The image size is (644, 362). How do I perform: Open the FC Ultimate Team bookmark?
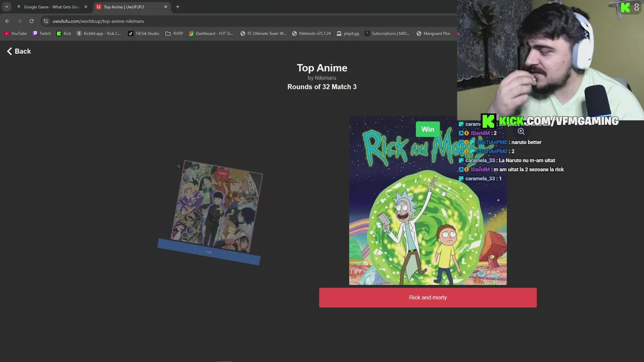point(263,34)
